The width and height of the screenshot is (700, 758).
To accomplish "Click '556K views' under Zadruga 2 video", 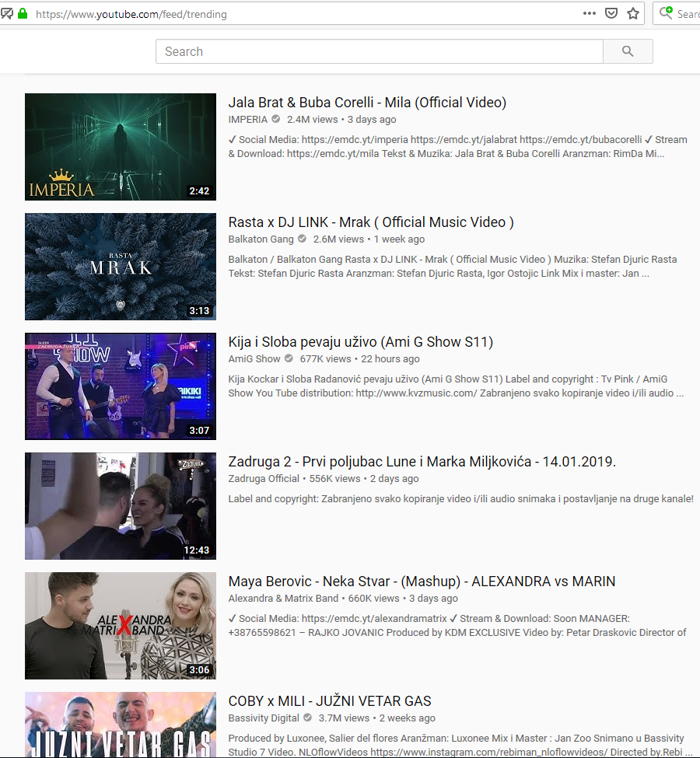I will pos(334,479).
